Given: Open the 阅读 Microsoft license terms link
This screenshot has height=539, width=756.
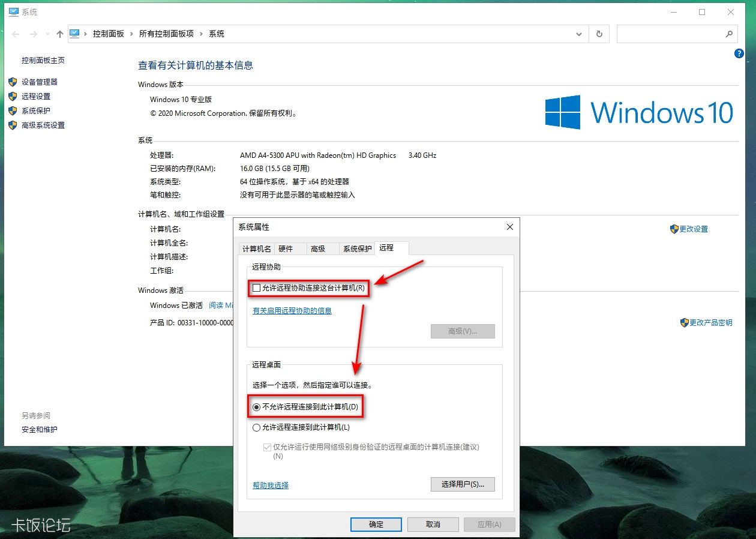Looking at the screenshot, I should pyautogui.click(x=221, y=306).
